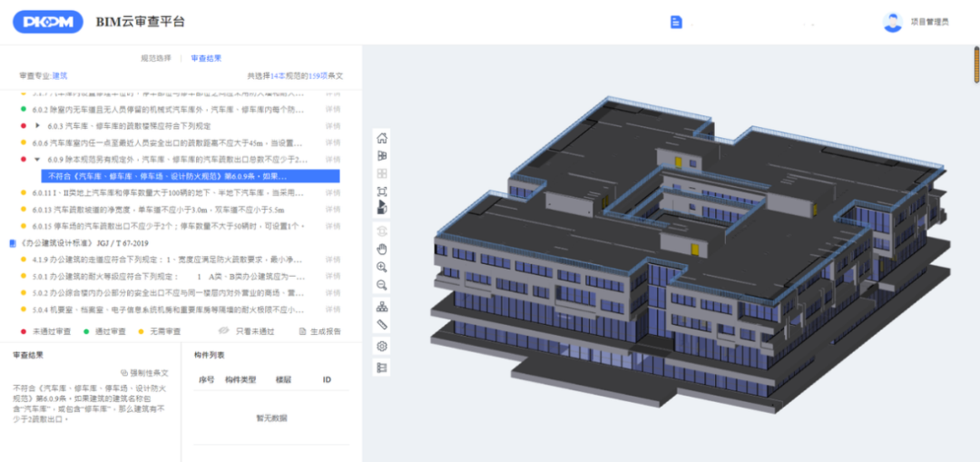980x462 pixels.
Task: Click the model views cube icon
Action: (382, 156)
